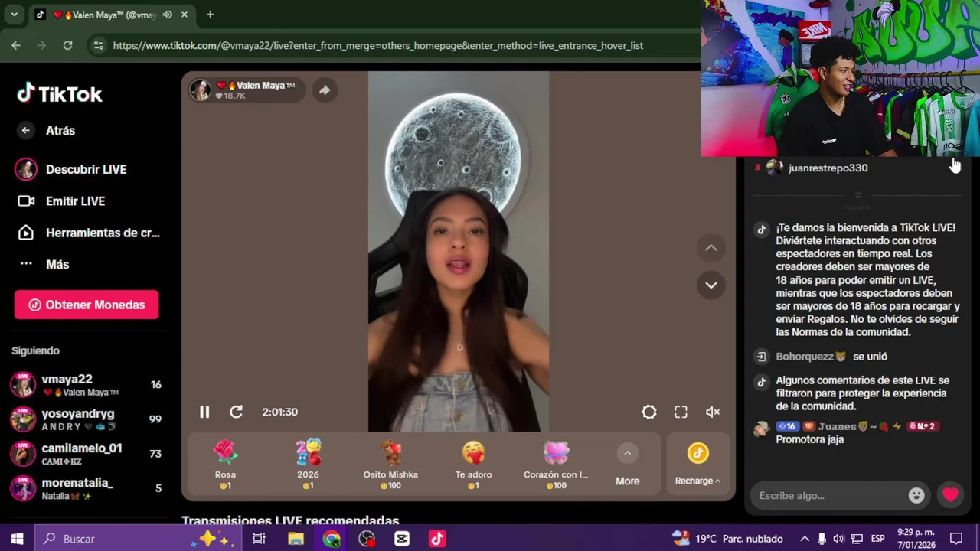This screenshot has width=980, height=551.
Task: Open the tab search dropdown arrow
Action: pyautogui.click(x=14, y=15)
